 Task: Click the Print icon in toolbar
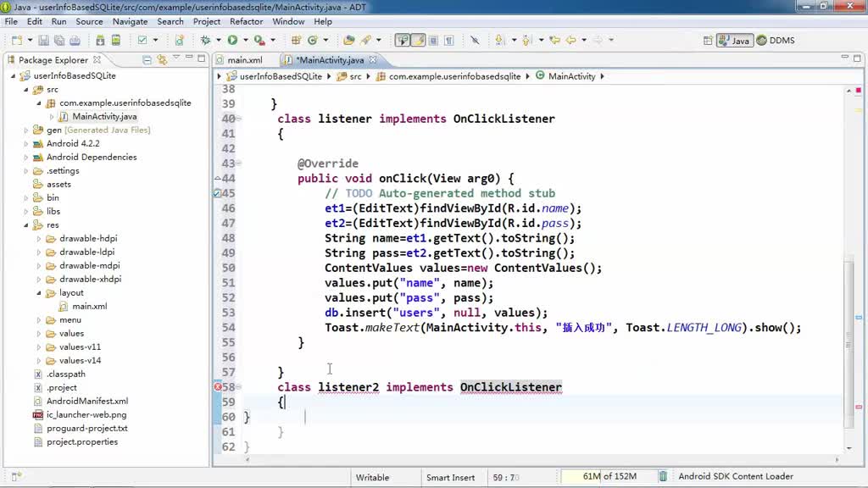click(x=75, y=41)
